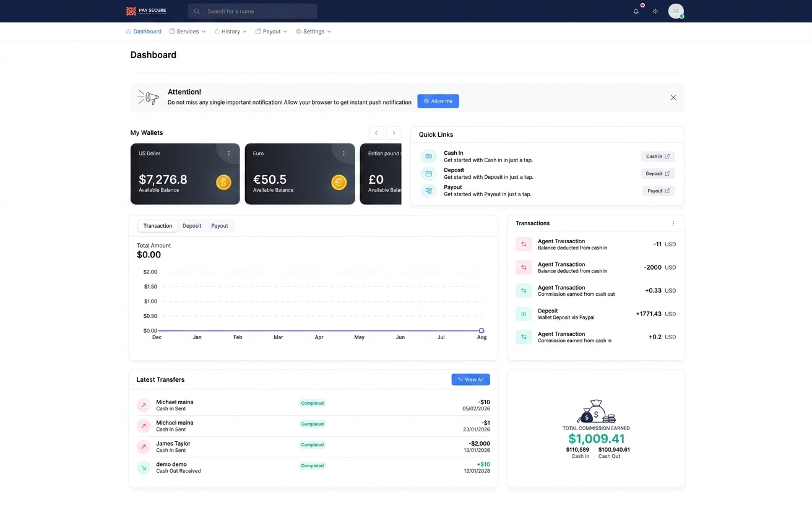Focus the Search for a name field
This screenshot has width=812, height=505.
tap(253, 11)
